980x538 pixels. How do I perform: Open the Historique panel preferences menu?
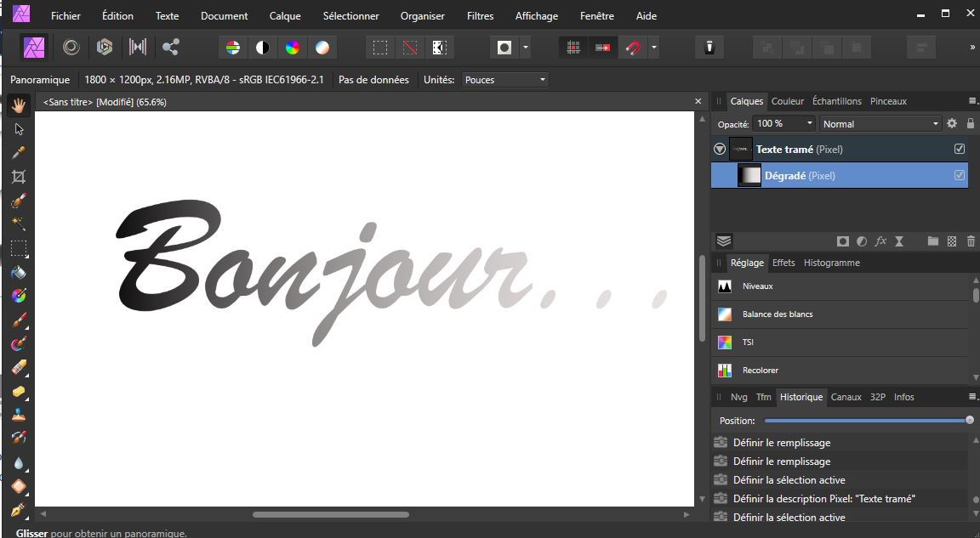point(972,397)
